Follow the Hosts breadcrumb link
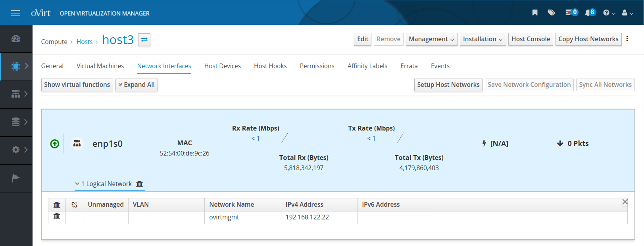Screen dimensions: 644x246 85,42
